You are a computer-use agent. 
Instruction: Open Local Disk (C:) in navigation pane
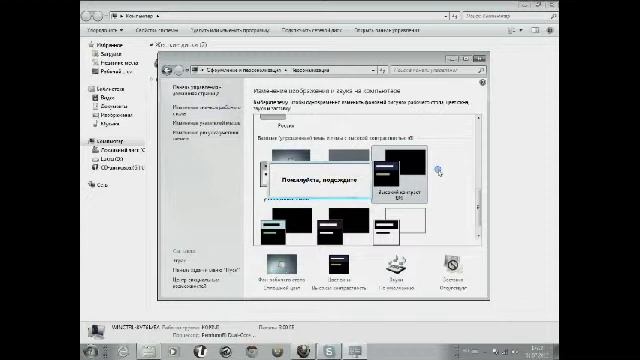122,150
